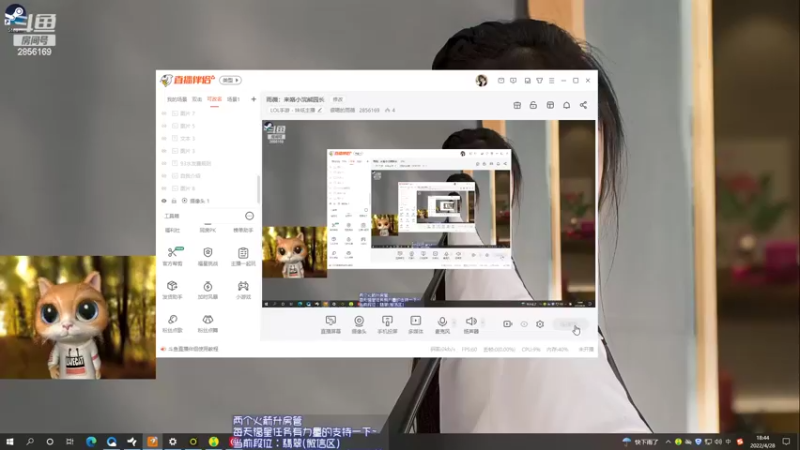
Task: Click the first store-like icon above the preview
Action: pos(517,105)
